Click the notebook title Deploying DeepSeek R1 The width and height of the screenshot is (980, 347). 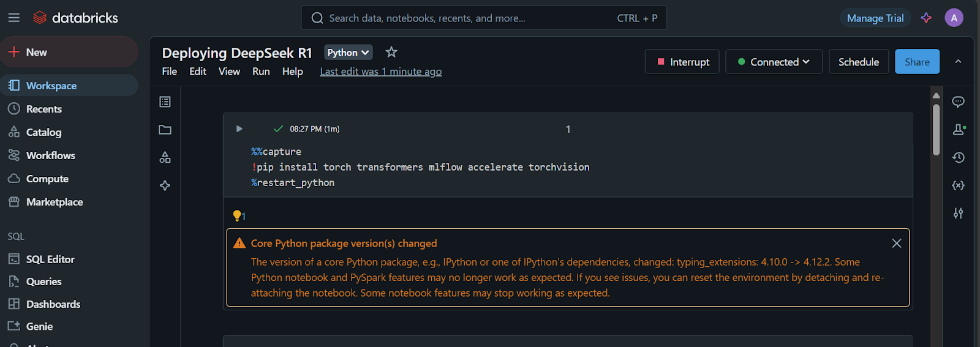237,53
